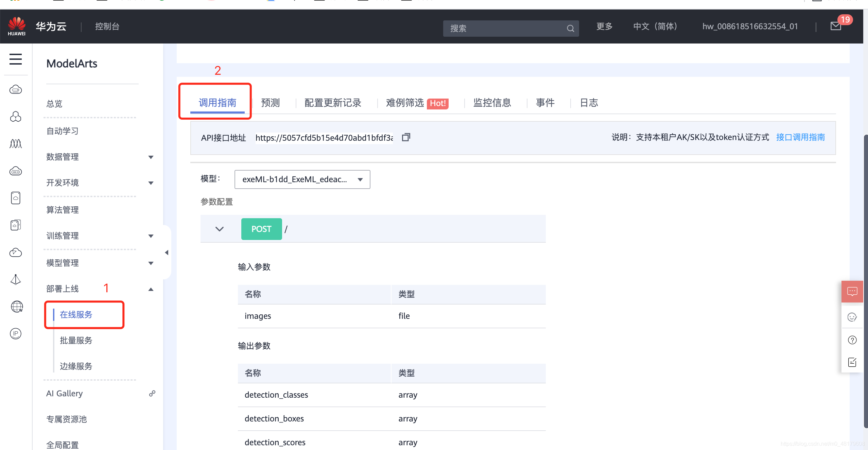Switch to the 监控信息 tab
The height and width of the screenshot is (450, 868).
point(492,103)
